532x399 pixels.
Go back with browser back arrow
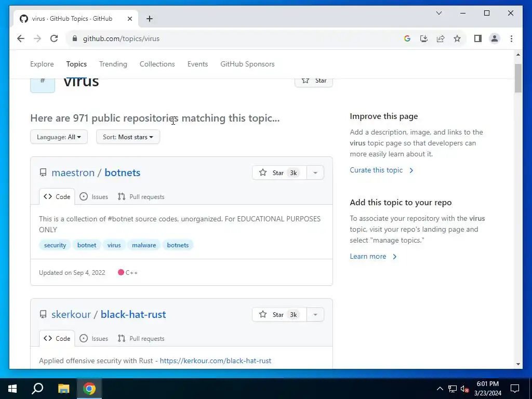click(x=21, y=38)
